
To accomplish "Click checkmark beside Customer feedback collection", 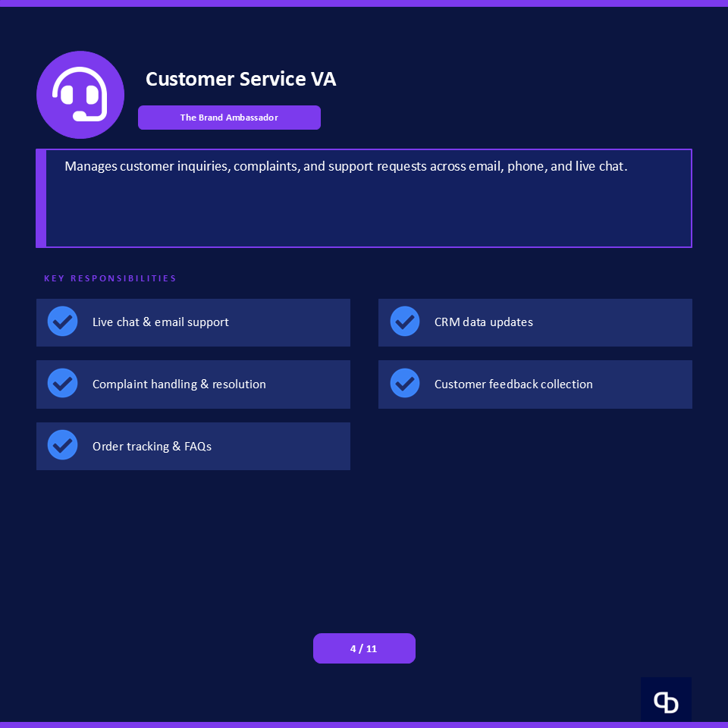I will click(x=405, y=383).
